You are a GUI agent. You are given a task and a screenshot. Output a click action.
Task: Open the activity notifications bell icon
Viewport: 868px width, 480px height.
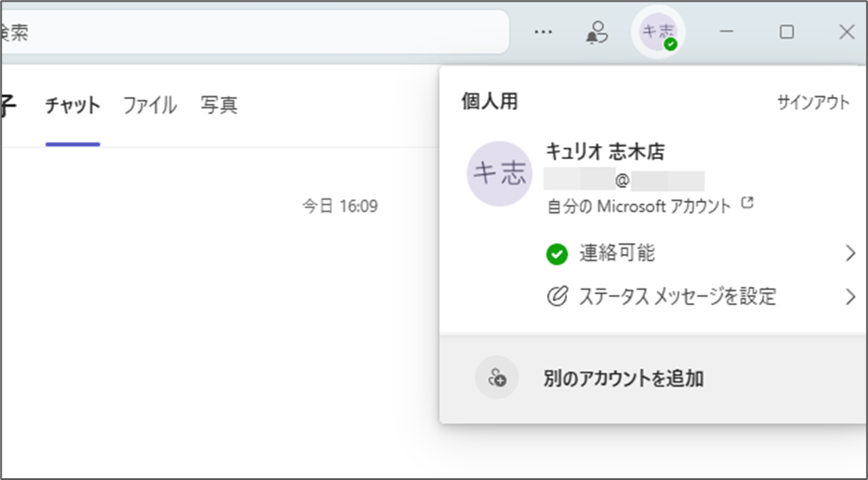(x=597, y=32)
